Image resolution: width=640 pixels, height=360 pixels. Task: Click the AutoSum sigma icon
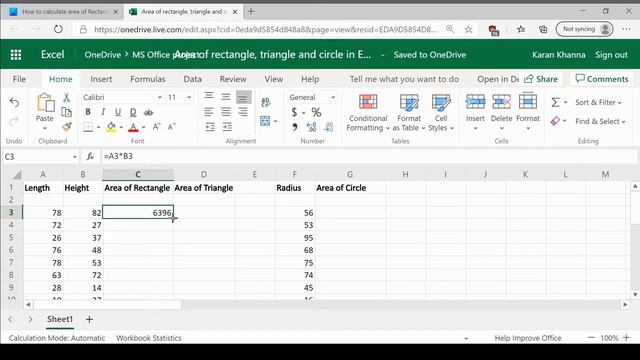pos(556,102)
